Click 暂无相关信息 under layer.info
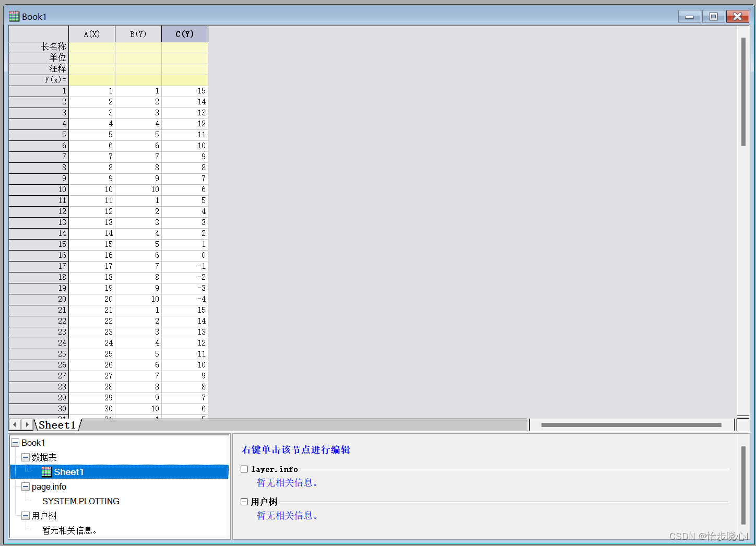Image resolution: width=756 pixels, height=546 pixels. [287, 483]
